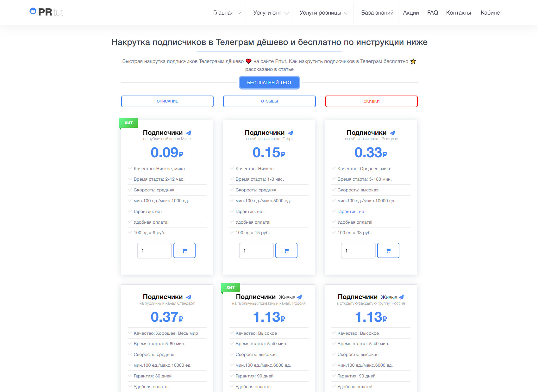Click 'на публичный/приватный канал, Россия' subtitle
The height and width of the screenshot is (392, 538).
269,303
